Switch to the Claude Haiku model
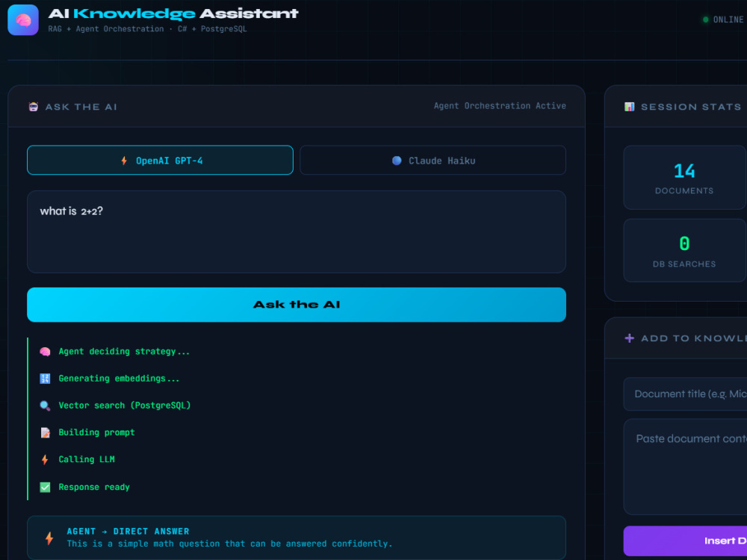 coord(433,160)
